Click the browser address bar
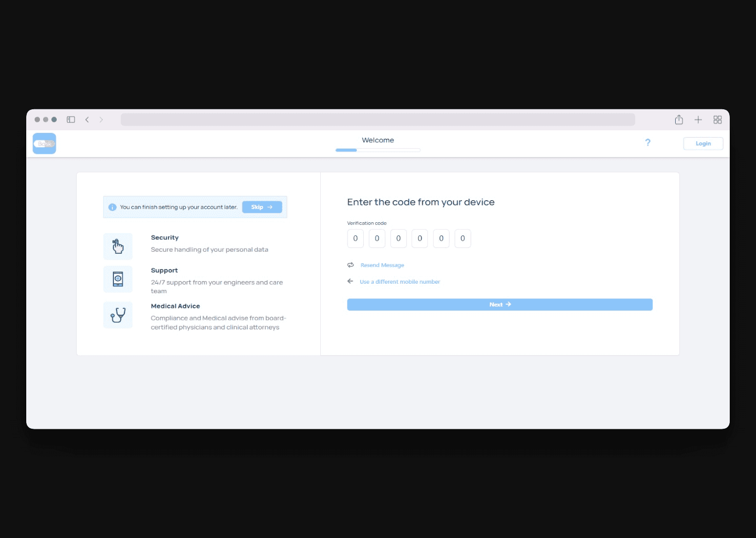The height and width of the screenshot is (538, 756). coord(377,120)
